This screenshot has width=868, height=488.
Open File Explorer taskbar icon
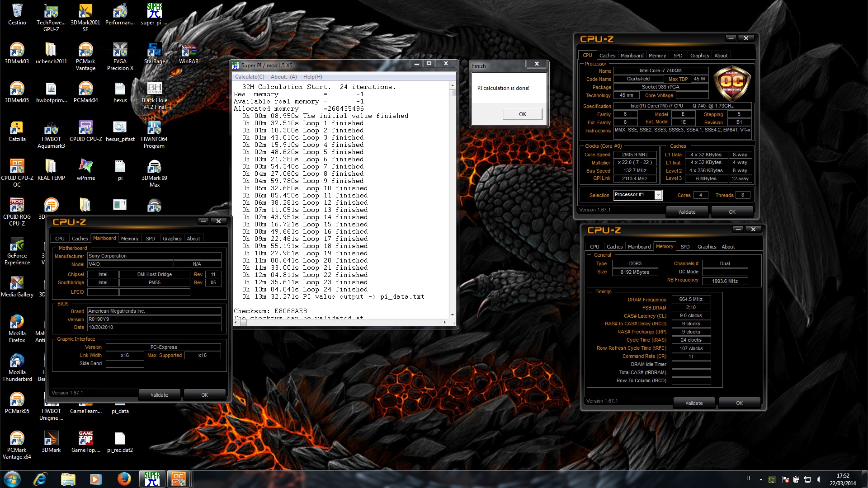[x=68, y=479]
